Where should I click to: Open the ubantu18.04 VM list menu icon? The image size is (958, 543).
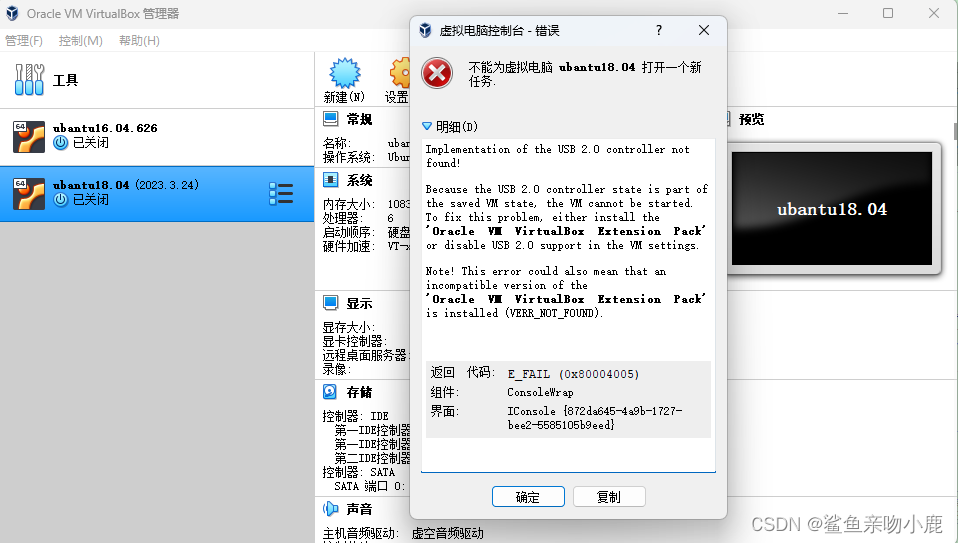click(x=281, y=194)
